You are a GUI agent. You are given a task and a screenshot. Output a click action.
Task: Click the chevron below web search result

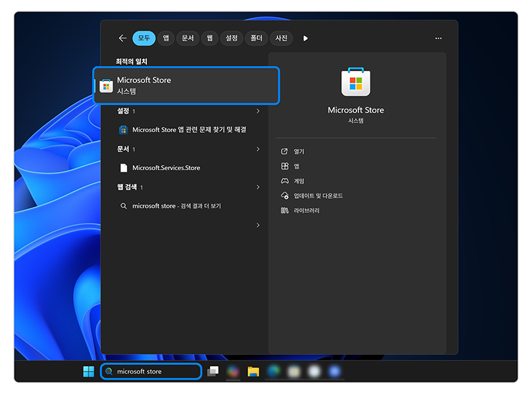point(258,225)
